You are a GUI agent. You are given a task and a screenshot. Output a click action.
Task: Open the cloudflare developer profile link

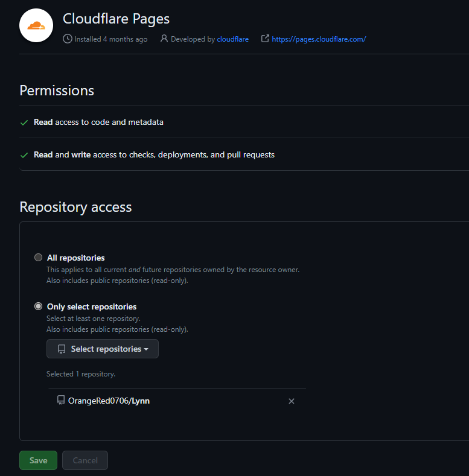[232, 39]
